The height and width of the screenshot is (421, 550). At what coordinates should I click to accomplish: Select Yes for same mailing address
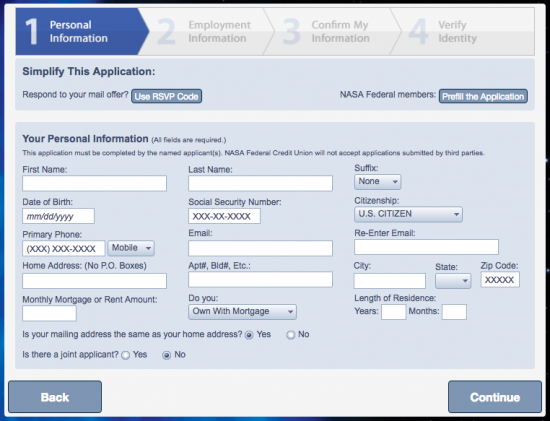pyautogui.click(x=249, y=335)
